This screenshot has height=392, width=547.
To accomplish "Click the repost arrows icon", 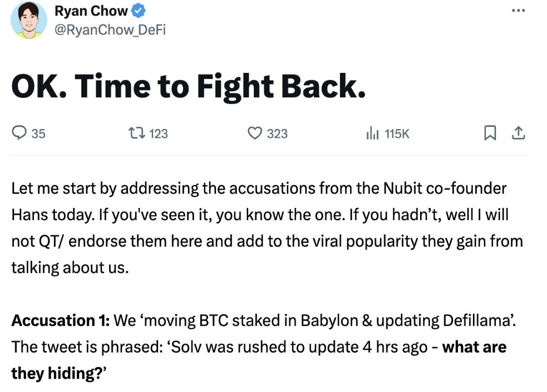I will point(137,133).
